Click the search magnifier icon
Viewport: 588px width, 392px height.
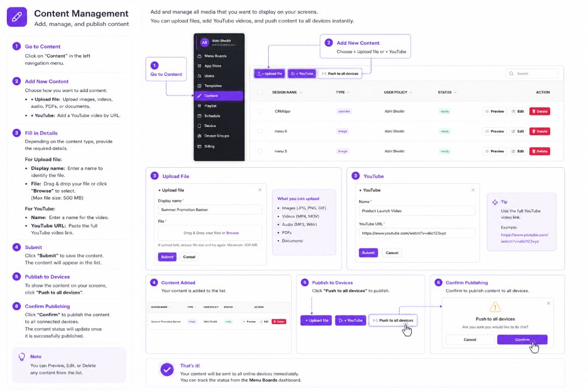(x=511, y=74)
